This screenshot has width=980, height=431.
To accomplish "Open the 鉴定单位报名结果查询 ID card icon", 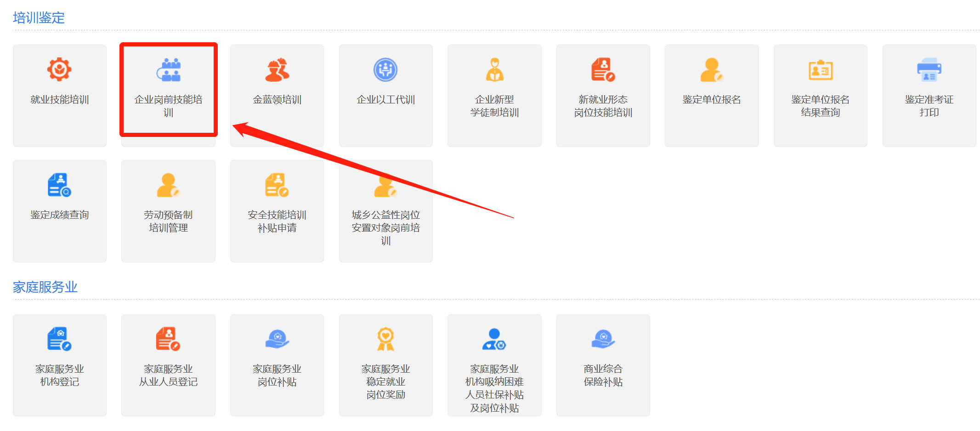I will tap(820, 70).
